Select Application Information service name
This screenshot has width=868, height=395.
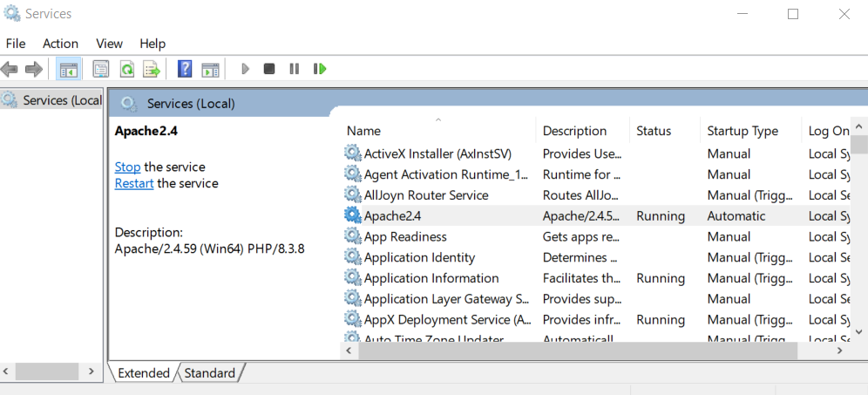tap(431, 278)
